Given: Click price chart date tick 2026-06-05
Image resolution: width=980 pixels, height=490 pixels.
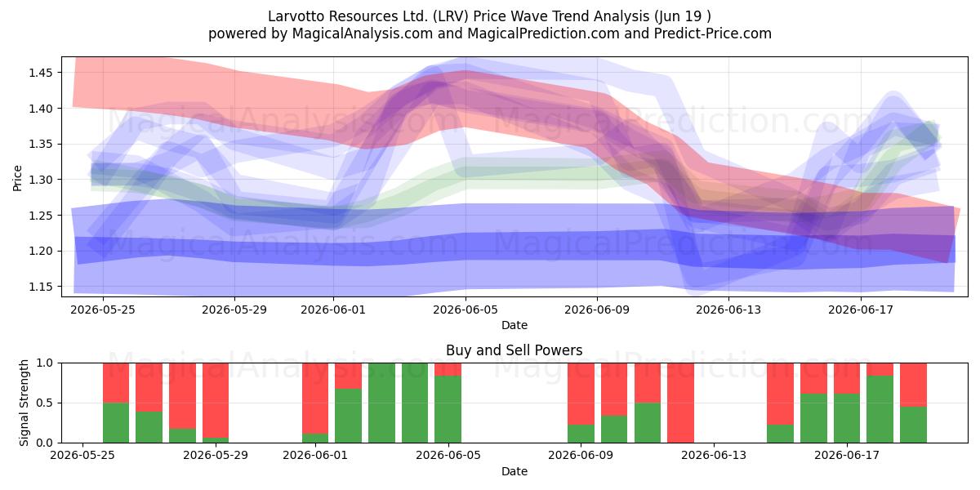Looking at the screenshot, I should pyautogui.click(x=465, y=310).
